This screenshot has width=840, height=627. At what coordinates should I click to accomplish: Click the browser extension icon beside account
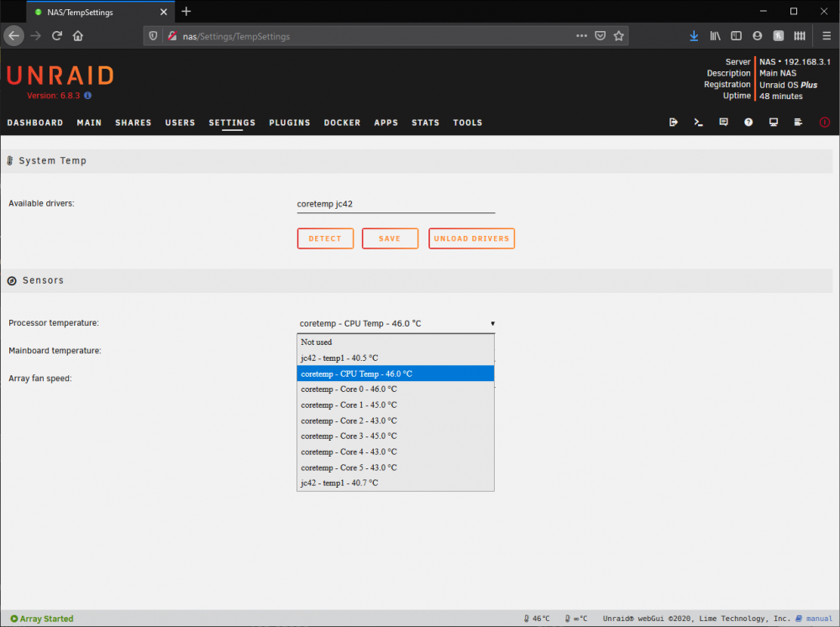[779, 36]
